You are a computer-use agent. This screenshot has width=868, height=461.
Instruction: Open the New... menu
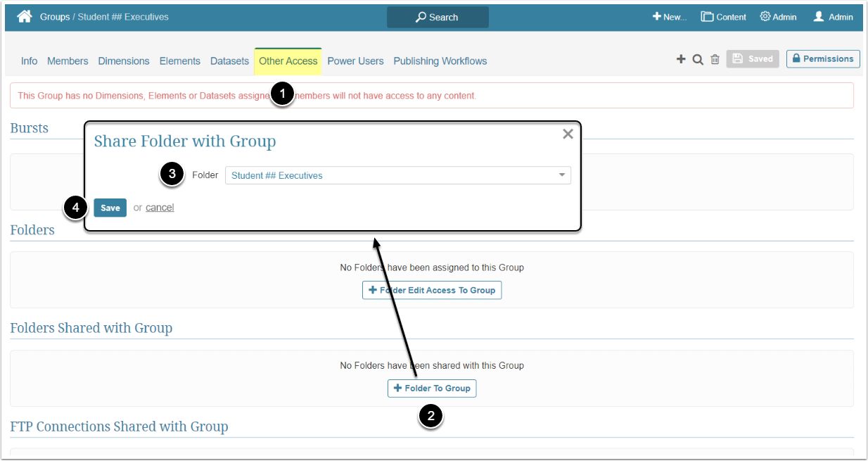tap(669, 17)
